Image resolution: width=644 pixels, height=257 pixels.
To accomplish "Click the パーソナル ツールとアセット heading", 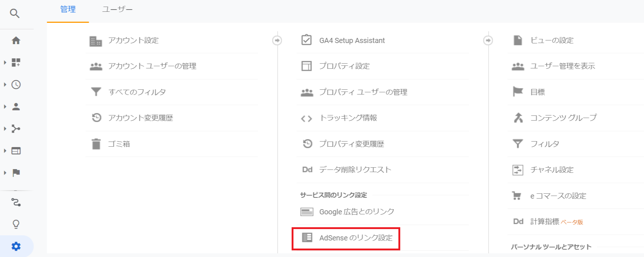I will 551,247.
